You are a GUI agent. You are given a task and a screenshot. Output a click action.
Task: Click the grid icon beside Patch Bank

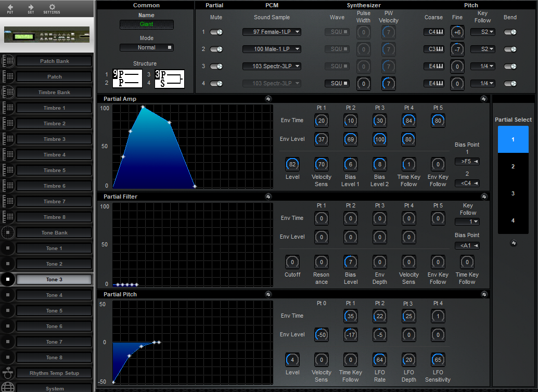pyautogui.click(x=8, y=61)
